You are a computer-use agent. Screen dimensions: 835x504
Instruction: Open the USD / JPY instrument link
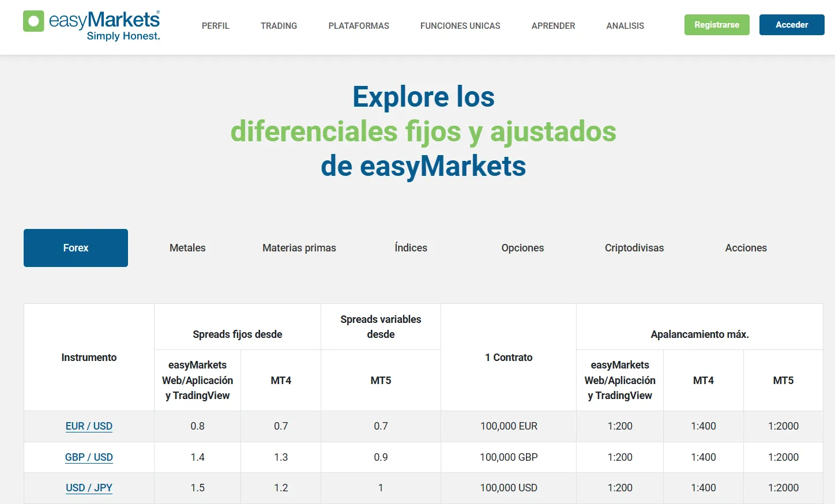click(89, 488)
